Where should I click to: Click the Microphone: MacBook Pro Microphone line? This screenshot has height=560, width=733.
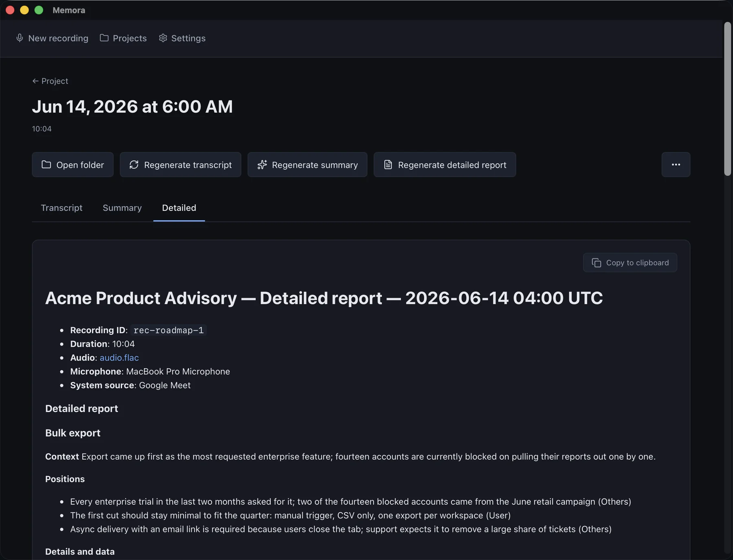point(150,372)
